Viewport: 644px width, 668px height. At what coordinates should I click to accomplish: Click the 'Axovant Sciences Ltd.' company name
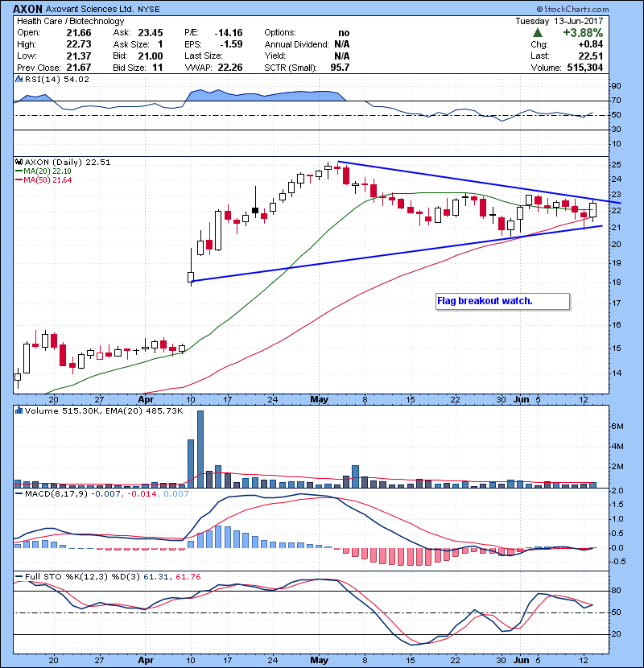pyautogui.click(x=89, y=9)
